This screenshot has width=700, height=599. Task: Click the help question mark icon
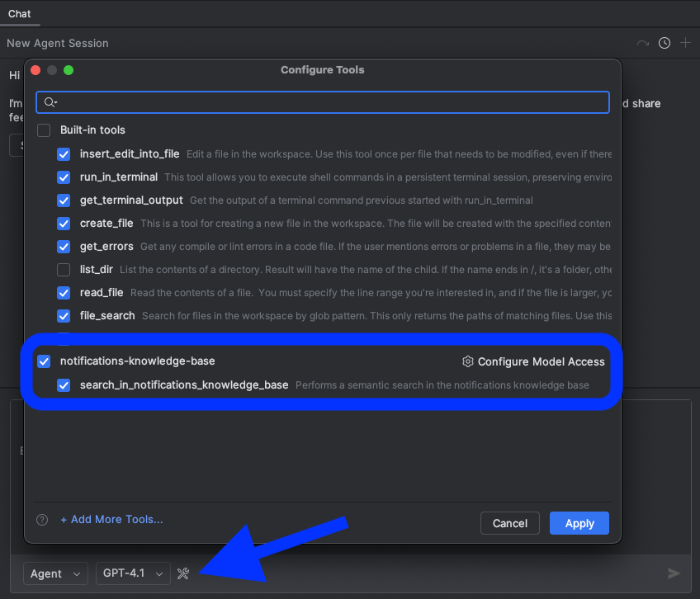[44, 520]
